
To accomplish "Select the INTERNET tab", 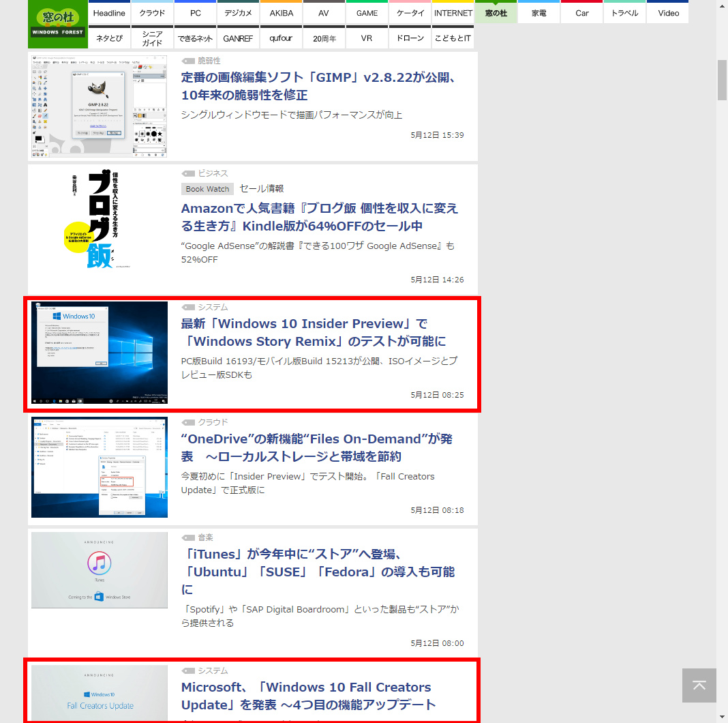I will (453, 12).
